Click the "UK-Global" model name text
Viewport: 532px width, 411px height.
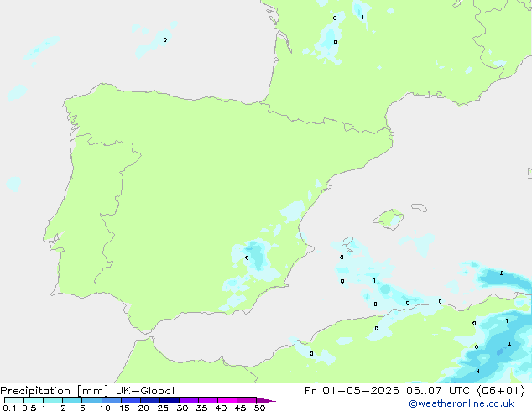tap(145, 391)
